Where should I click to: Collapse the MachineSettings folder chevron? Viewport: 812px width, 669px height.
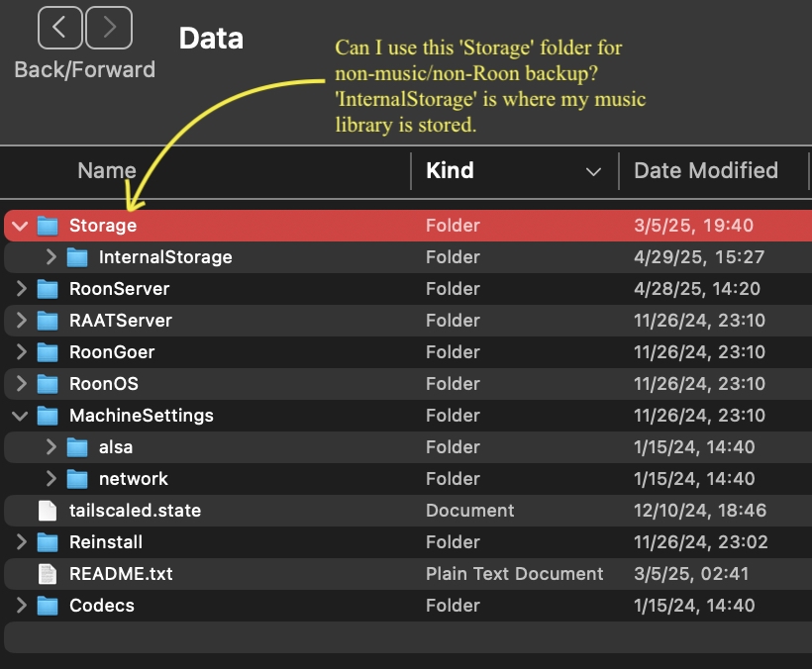[20, 416]
